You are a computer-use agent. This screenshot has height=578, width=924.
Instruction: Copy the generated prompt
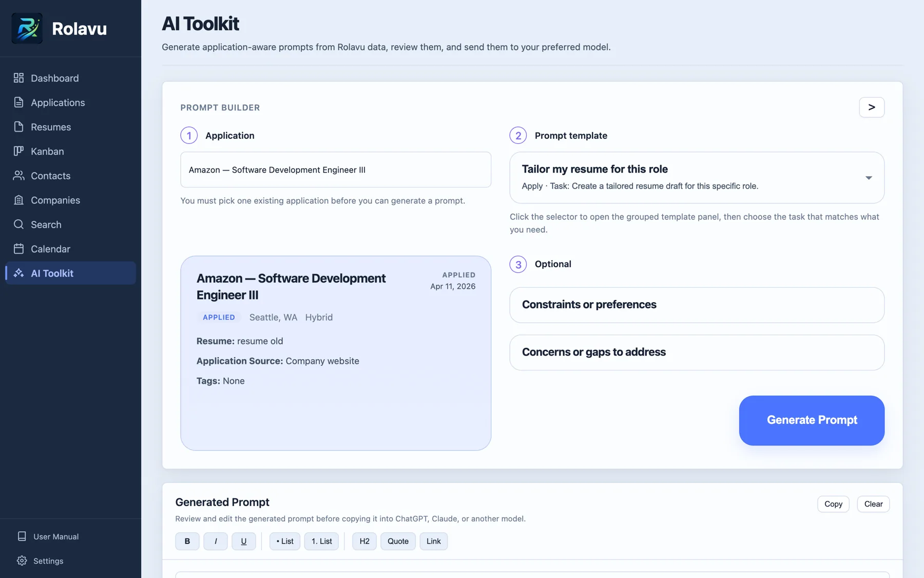[833, 504]
